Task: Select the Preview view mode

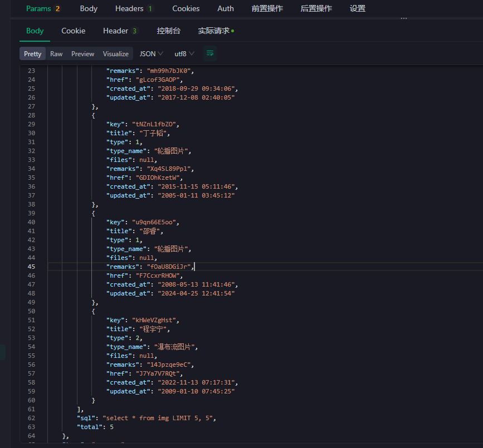Action: 82,54
